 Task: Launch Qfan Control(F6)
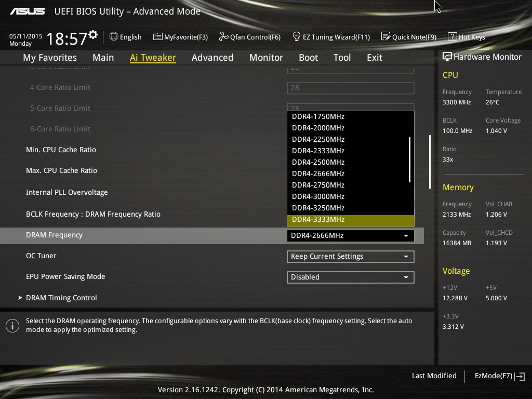click(x=250, y=37)
